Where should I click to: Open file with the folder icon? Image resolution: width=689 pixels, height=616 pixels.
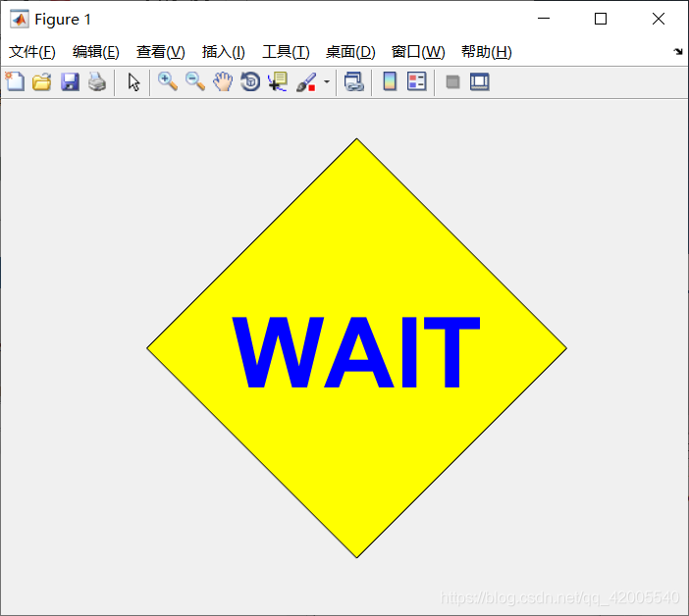[42, 82]
